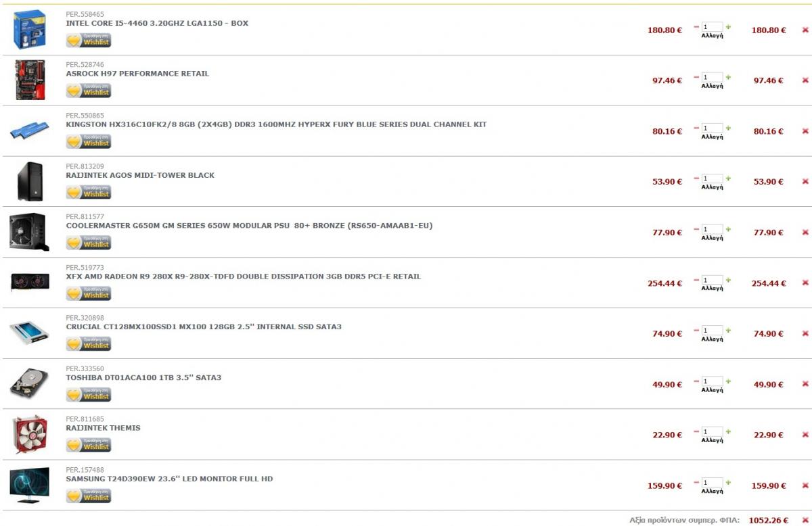
Task: Apply Αλλαγή for Samsung monitor
Action: [713, 492]
